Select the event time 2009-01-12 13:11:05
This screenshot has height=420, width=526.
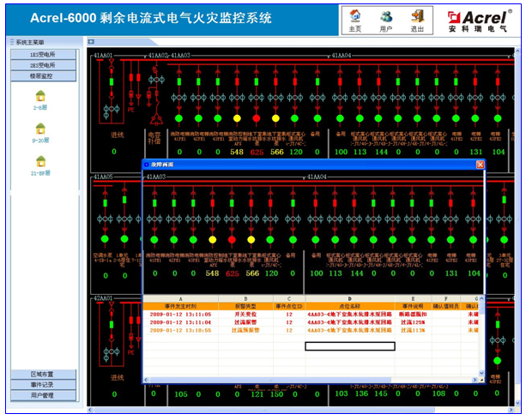tap(180, 315)
